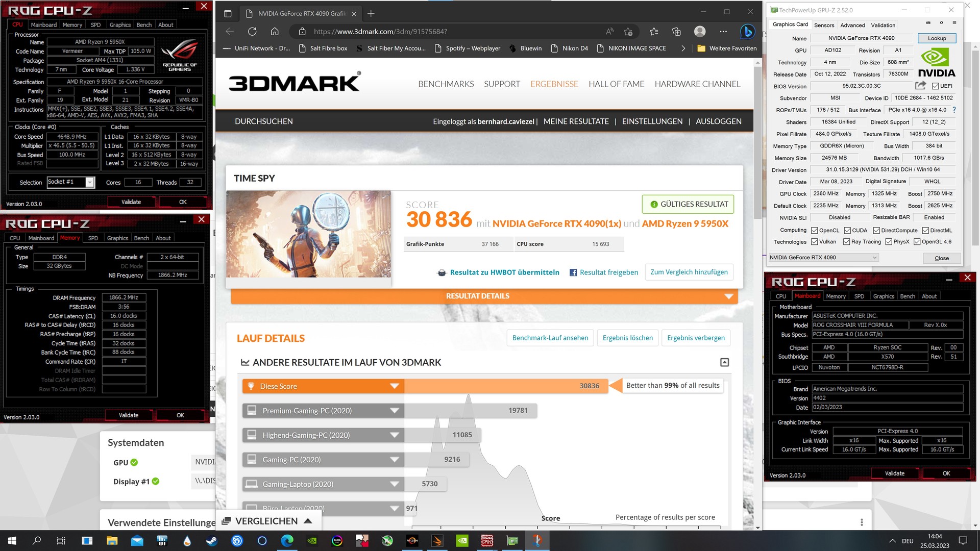Image resolution: width=980 pixels, height=551 pixels.
Task: Open the Edge collections icon
Action: (676, 32)
